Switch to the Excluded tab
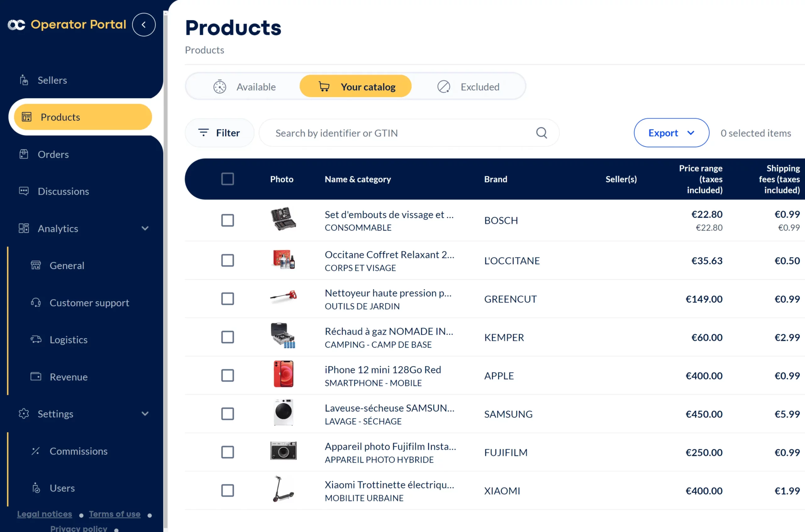 tap(469, 87)
